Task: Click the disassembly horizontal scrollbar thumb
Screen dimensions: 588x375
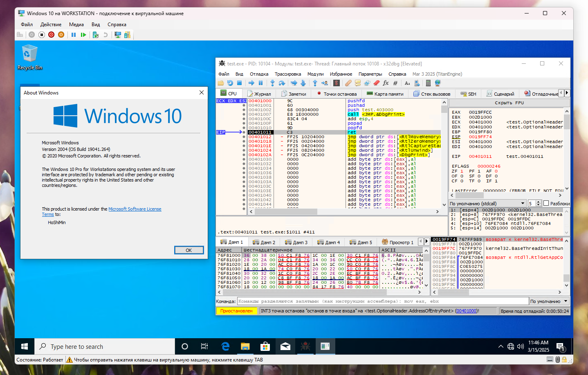Action: pyautogui.click(x=286, y=211)
